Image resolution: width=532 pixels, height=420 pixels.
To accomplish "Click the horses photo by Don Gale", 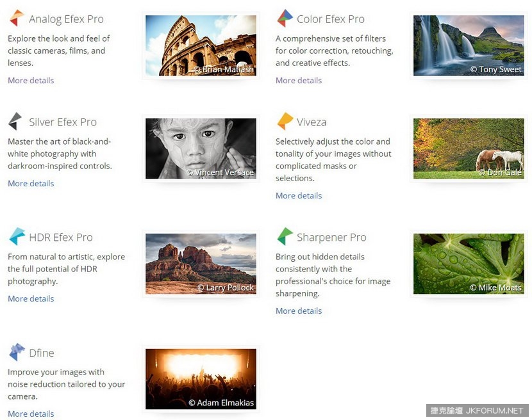I will 469,149.
